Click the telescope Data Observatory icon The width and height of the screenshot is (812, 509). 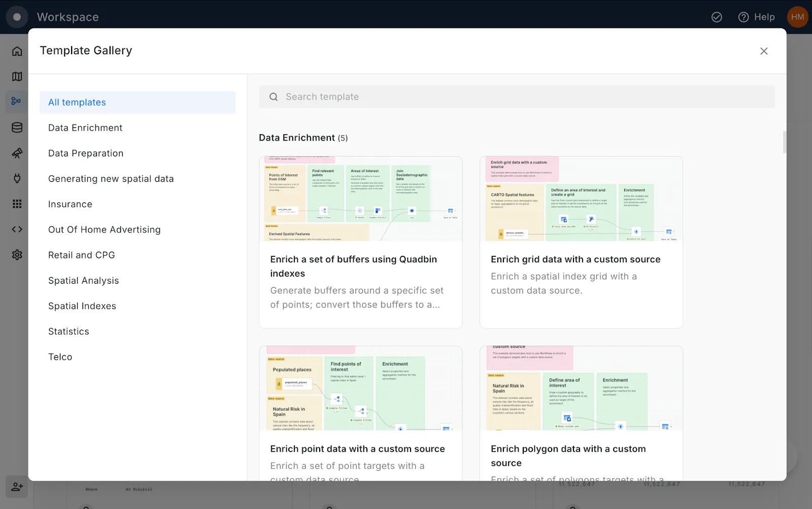tap(17, 153)
